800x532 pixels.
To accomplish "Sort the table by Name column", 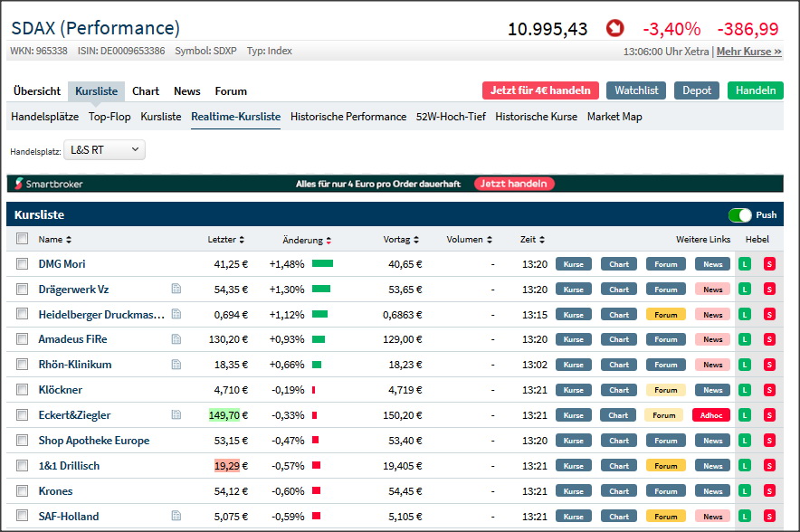I will pos(54,240).
